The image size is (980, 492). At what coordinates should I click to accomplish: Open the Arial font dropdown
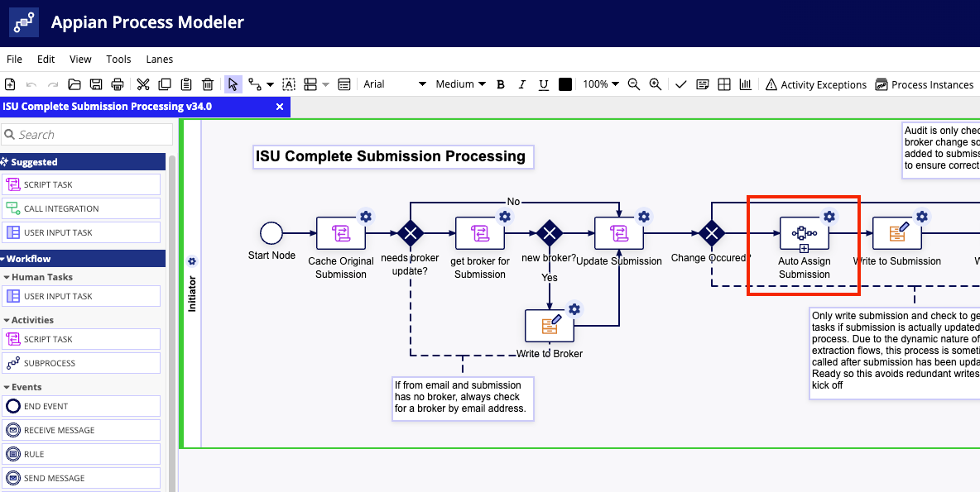tap(395, 84)
